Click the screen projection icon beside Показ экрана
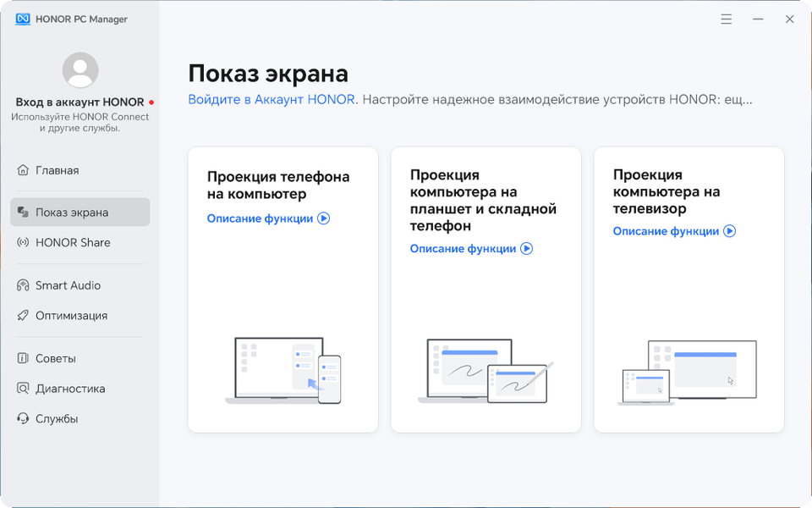Screen dimensions: 812x508 pos(23,212)
